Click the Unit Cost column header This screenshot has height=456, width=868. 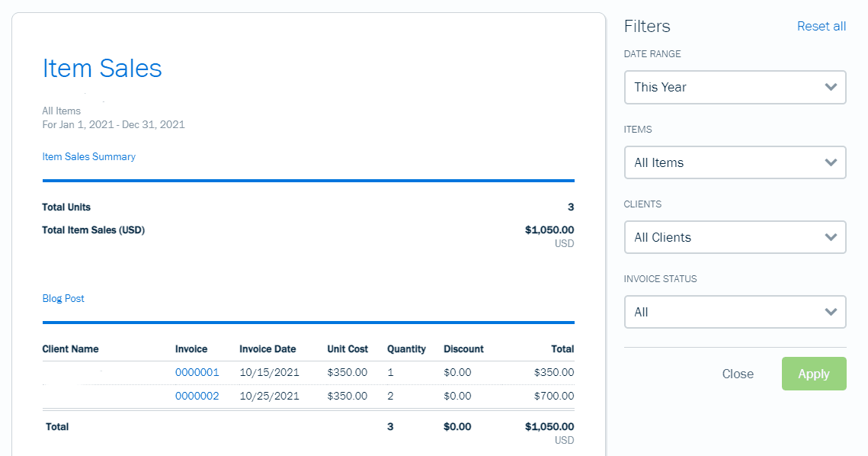coord(348,348)
